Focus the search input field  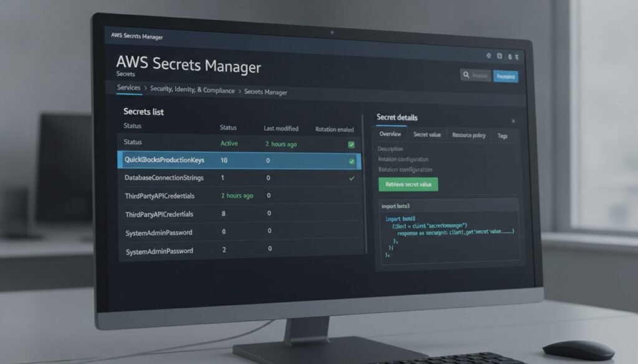pyautogui.click(x=475, y=75)
